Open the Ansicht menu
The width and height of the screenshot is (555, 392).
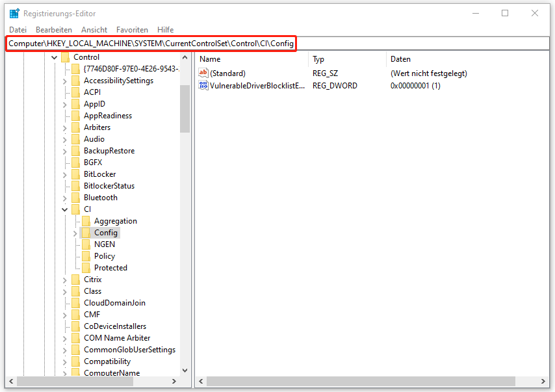pyautogui.click(x=94, y=30)
